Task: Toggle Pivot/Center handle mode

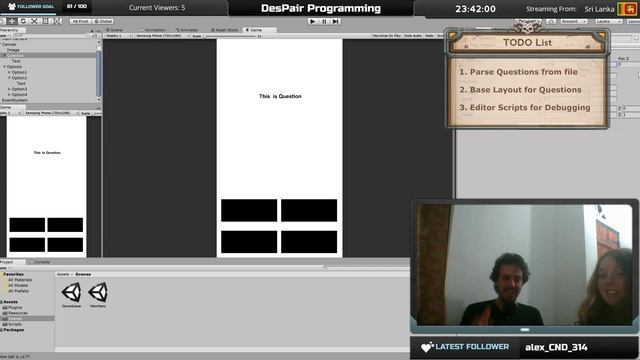Action: pyautogui.click(x=80, y=21)
